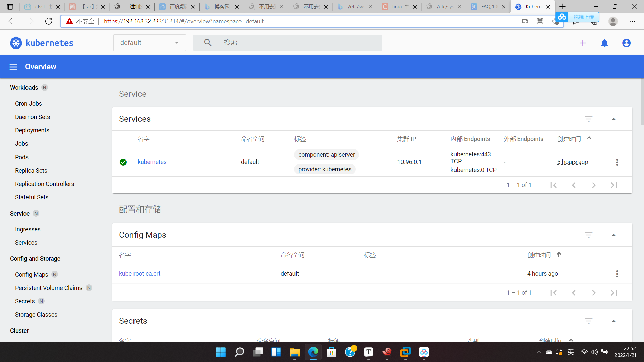The height and width of the screenshot is (362, 644).
Task: Open the user account icon in dashboard
Action: click(x=626, y=43)
